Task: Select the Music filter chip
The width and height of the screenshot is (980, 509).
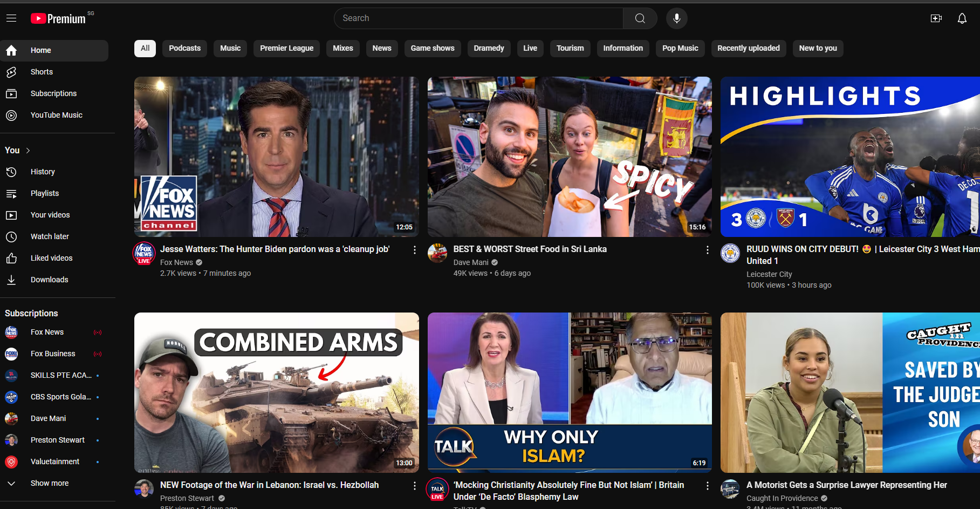Action: pos(230,49)
